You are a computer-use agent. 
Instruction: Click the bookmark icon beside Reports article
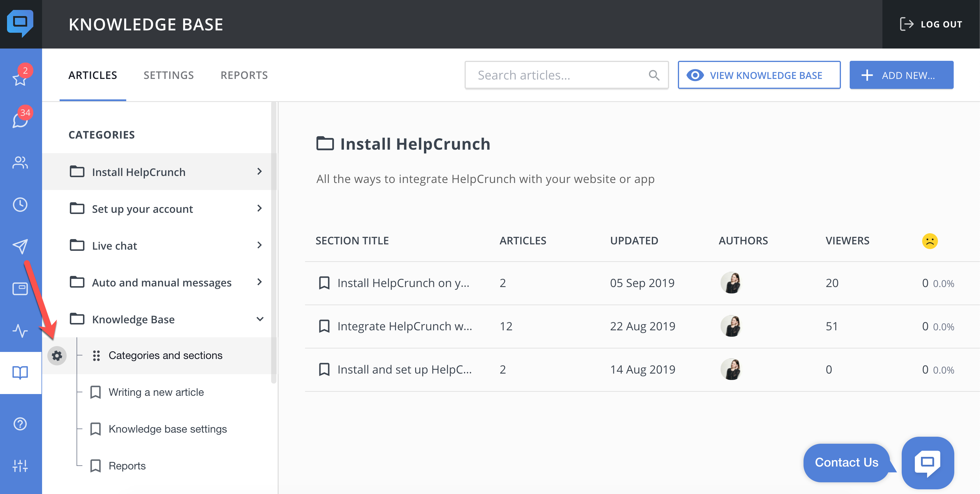pyautogui.click(x=96, y=466)
